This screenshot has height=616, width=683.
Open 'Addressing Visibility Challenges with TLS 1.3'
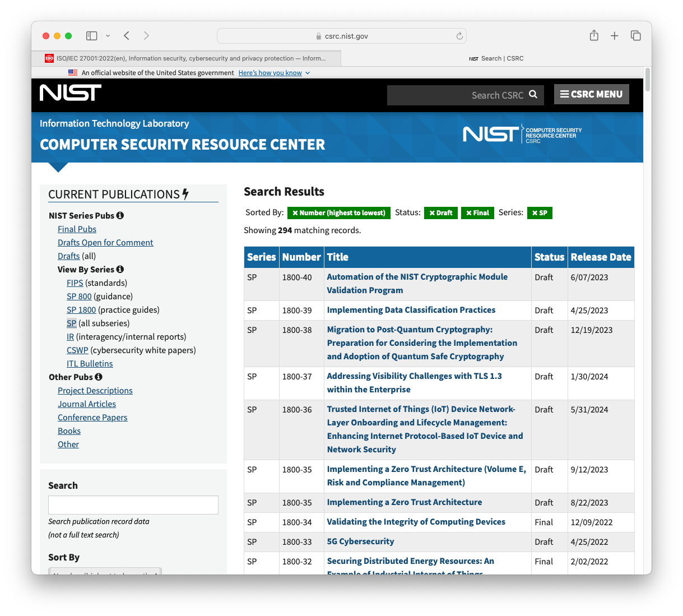(415, 383)
